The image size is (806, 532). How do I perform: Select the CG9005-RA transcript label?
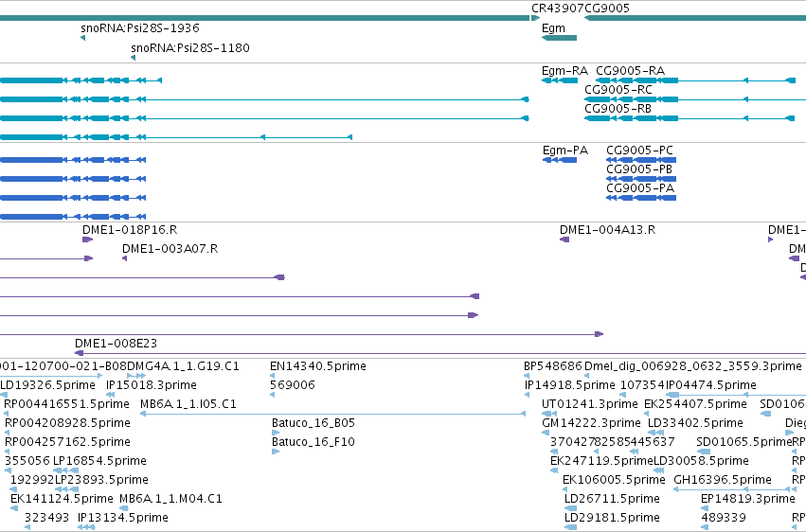point(630,71)
